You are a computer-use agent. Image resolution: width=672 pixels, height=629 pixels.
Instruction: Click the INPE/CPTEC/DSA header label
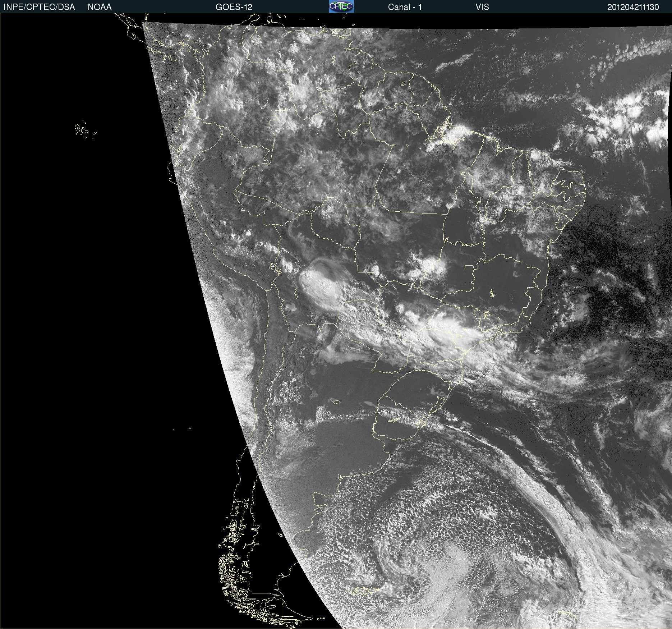(x=39, y=7)
